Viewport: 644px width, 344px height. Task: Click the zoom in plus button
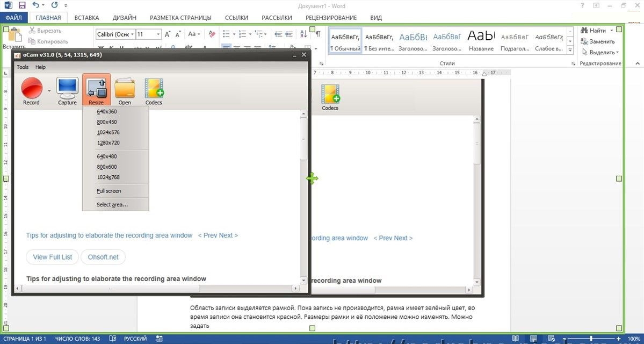click(x=619, y=339)
